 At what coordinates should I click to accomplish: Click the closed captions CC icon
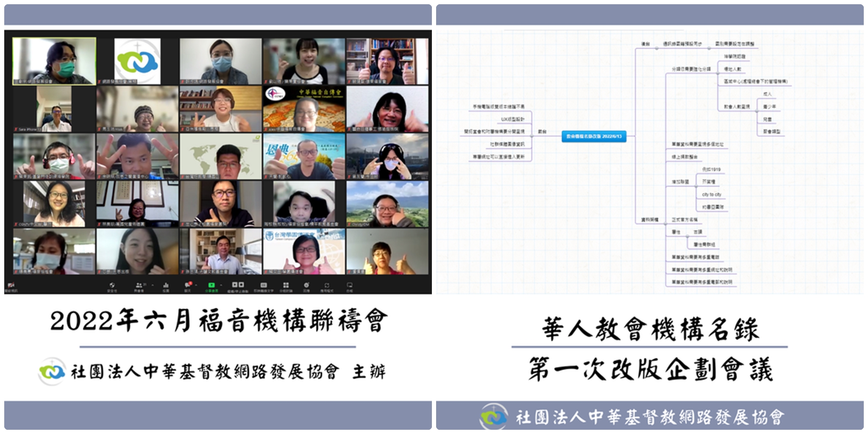pos(264,285)
